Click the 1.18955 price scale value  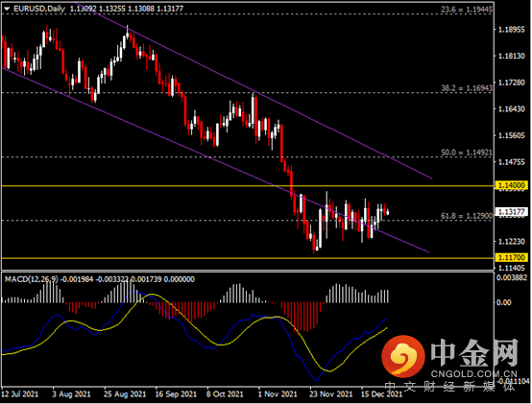[511, 30]
